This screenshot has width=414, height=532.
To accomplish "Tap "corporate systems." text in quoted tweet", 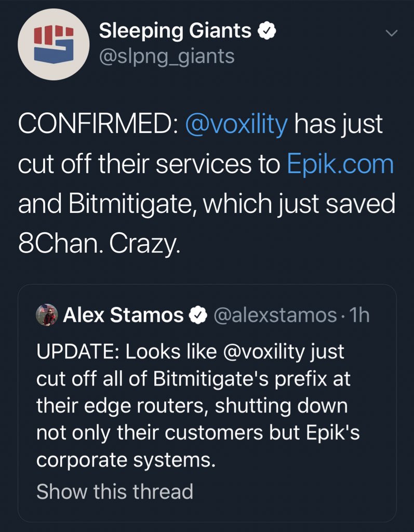I will (125, 461).
